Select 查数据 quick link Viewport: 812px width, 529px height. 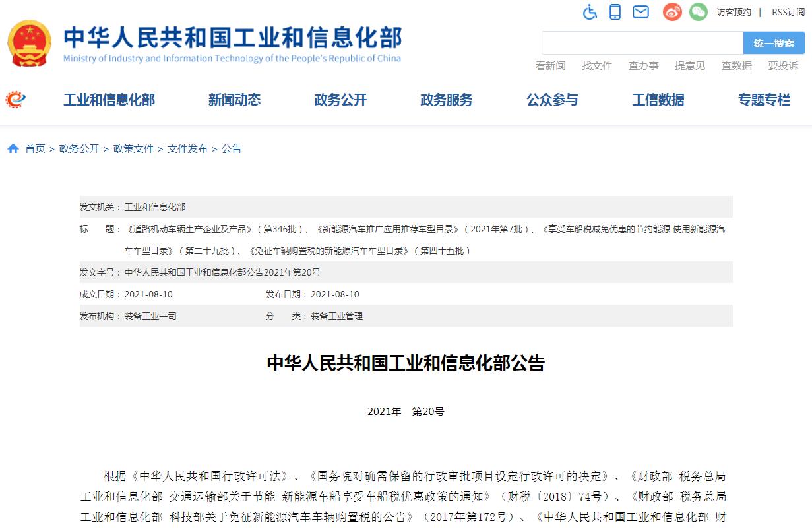tap(737, 66)
